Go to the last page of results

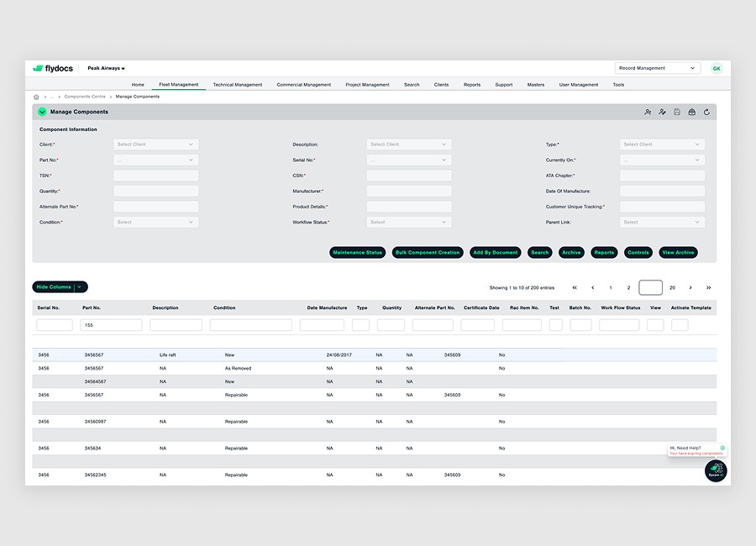pyautogui.click(x=708, y=287)
